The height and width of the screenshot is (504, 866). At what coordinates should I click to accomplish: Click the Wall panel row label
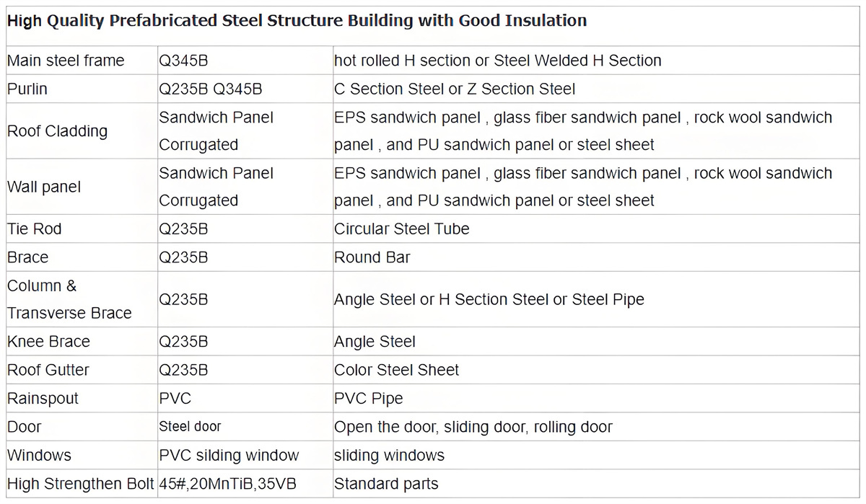(x=82, y=187)
